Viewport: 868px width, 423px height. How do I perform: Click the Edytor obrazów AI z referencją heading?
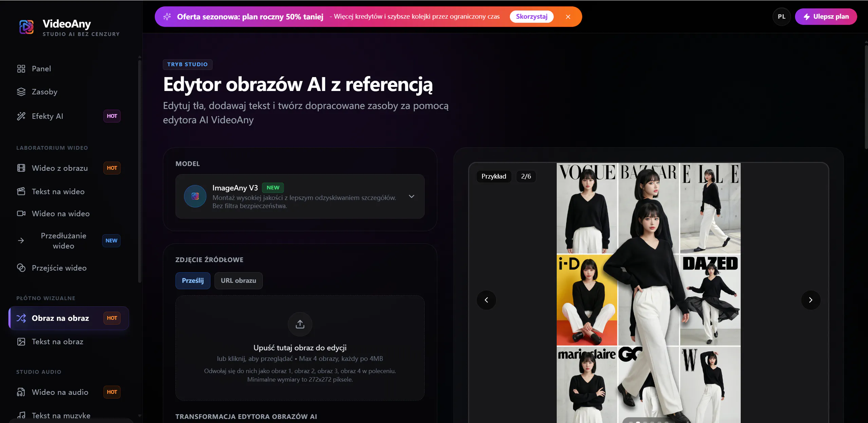[298, 84]
